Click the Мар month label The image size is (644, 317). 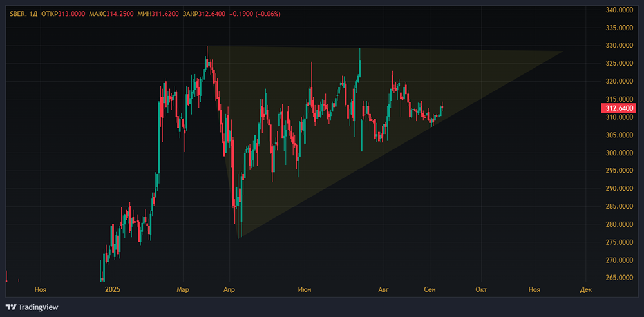[183, 289]
